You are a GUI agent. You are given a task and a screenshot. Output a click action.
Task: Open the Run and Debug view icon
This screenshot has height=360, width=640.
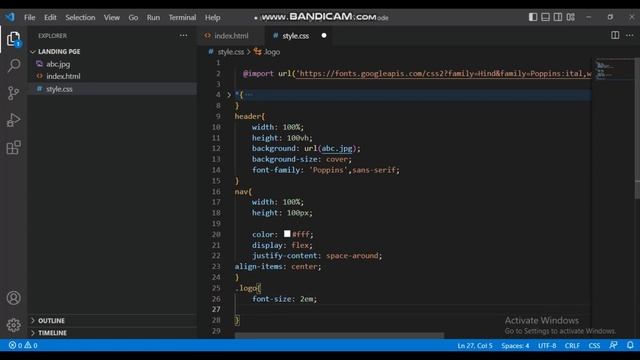click(13, 120)
